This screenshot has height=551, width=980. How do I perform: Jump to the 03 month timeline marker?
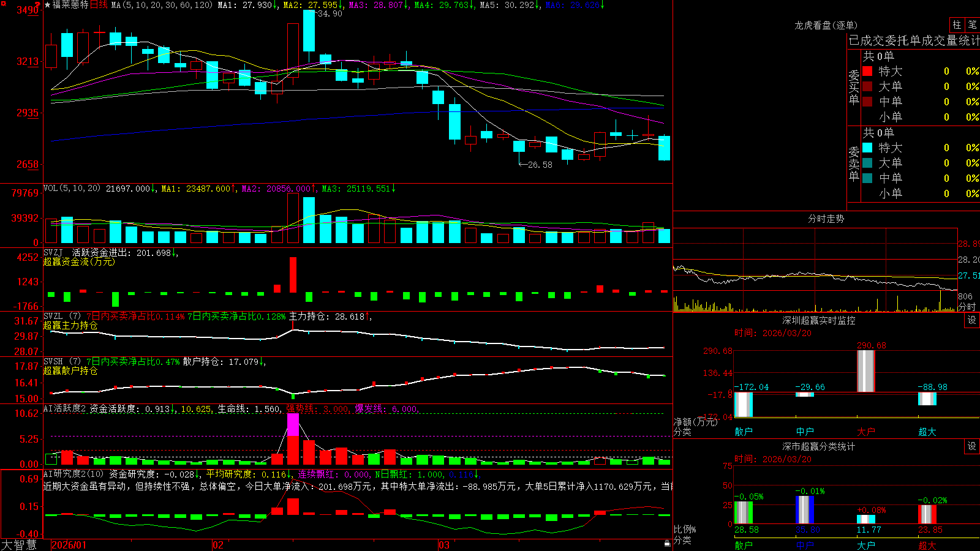click(x=444, y=545)
